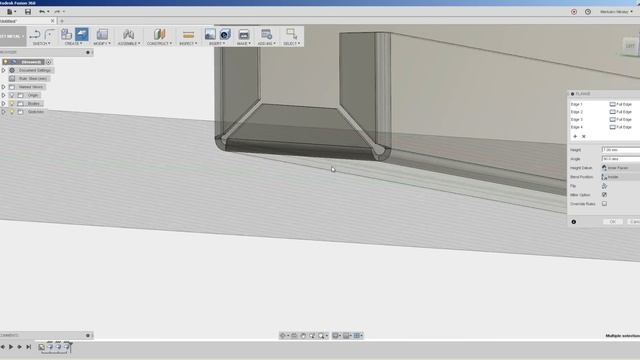Click OK in the Flange dialog
This screenshot has width=640, height=360.
tap(613, 222)
